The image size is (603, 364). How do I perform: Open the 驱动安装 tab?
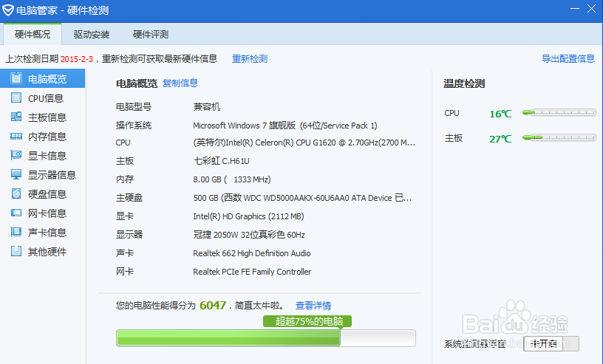tap(92, 35)
